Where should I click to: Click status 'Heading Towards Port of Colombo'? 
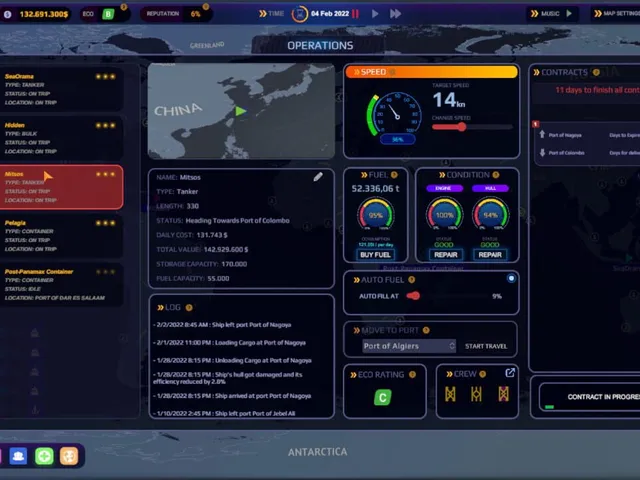[x=238, y=221]
